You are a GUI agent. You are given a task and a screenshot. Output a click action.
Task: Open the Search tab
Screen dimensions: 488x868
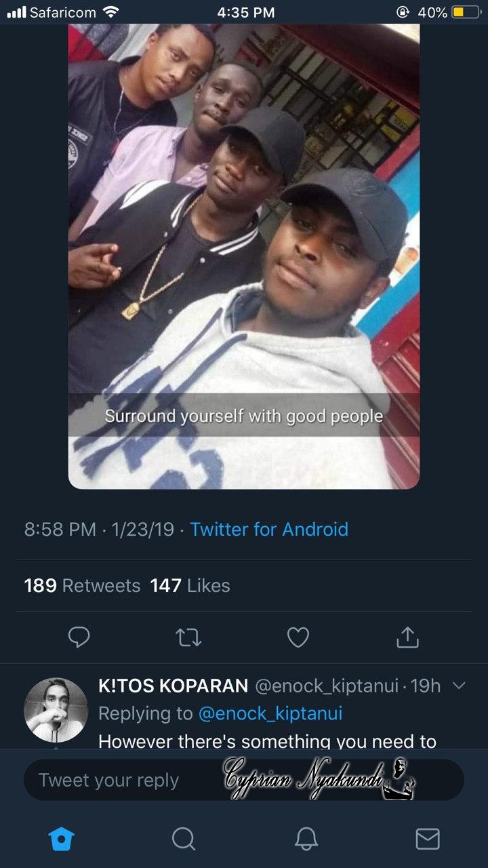coord(183,840)
